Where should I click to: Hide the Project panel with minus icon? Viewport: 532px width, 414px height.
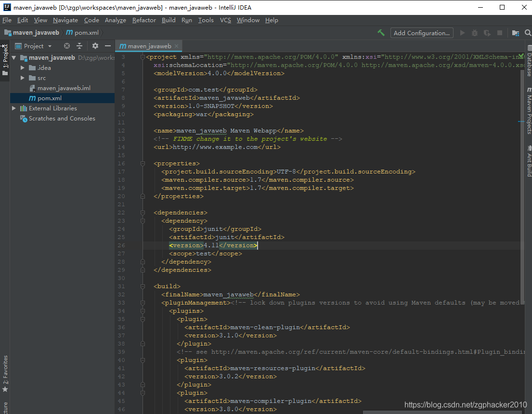[108, 46]
